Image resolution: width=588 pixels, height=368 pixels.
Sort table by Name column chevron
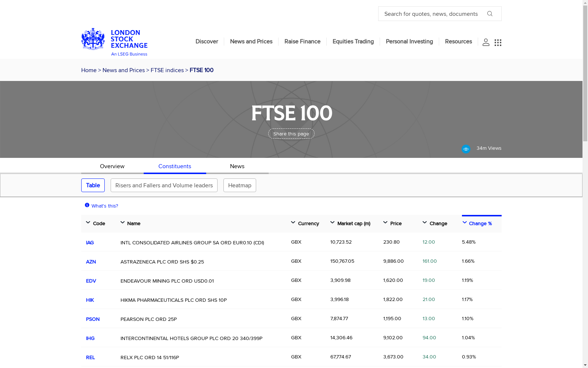click(122, 223)
